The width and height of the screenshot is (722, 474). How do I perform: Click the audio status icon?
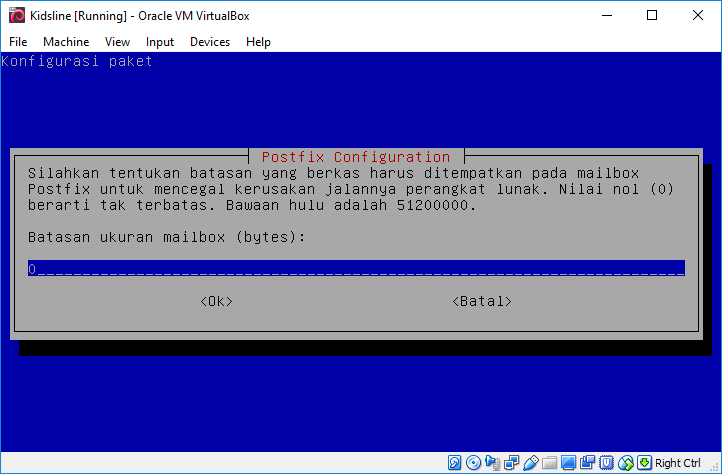pyautogui.click(x=492, y=462)
